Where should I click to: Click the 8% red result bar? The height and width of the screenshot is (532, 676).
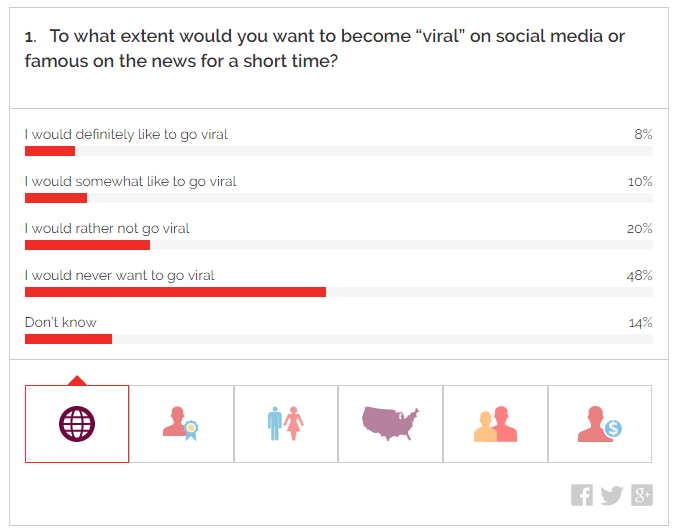(50, 151)
